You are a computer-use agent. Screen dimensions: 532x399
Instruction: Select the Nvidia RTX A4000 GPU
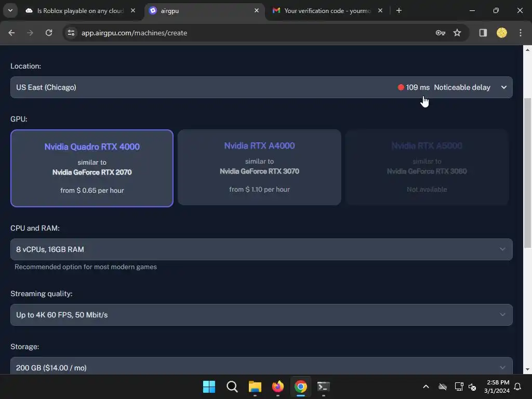click(260, 167)
